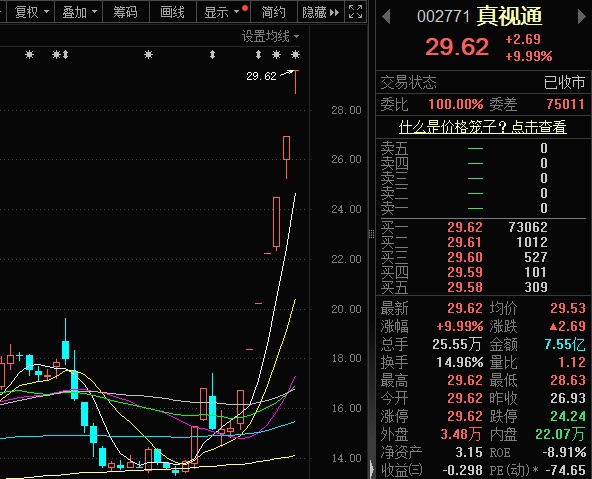
Task: Click 均价 value 29.53
Action: point(568,308)
